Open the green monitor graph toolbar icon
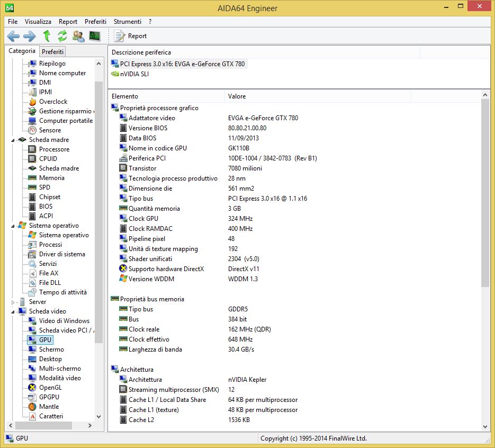Screen dimensions: 495x448 95,36
